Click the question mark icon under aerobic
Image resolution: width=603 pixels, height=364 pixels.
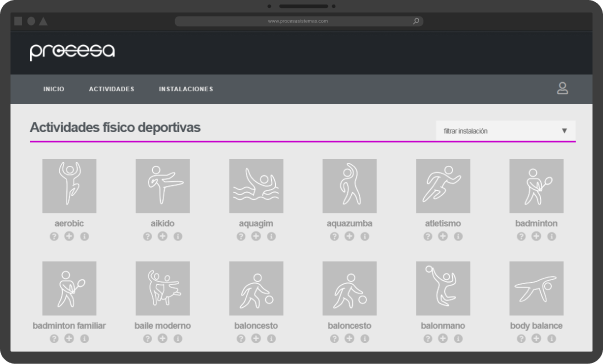click(54, 236)
